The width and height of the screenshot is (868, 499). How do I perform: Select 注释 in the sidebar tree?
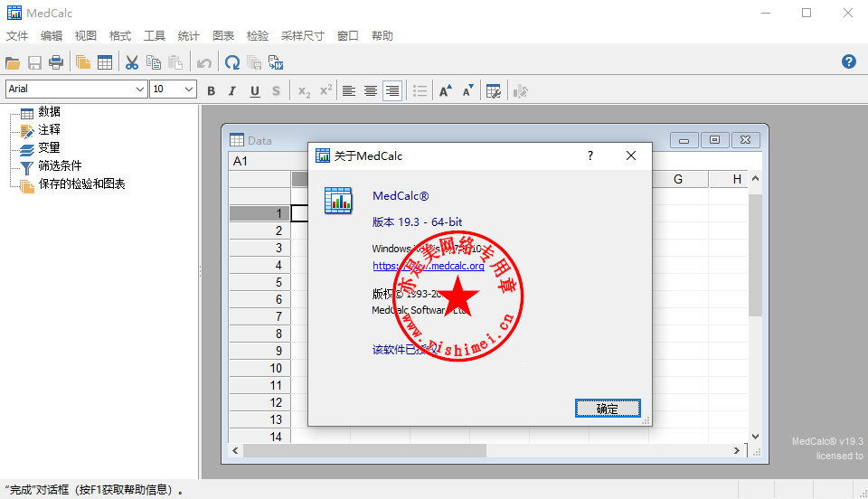(49, 129)
